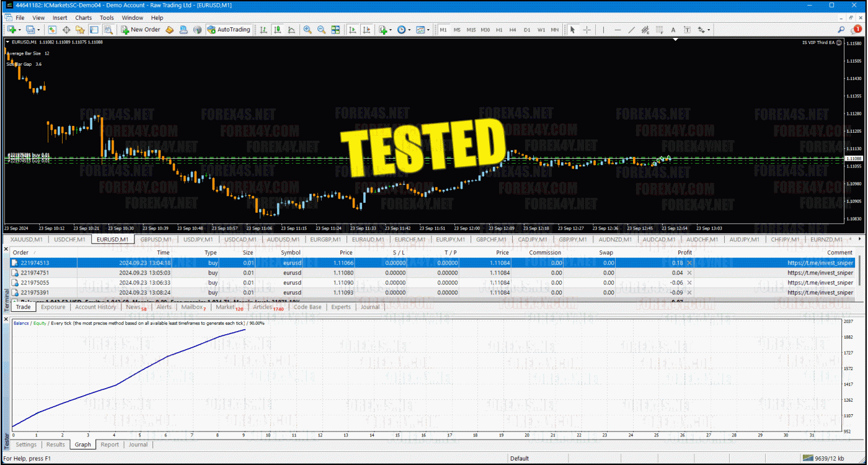The height and width of the screenshot is (465, 868).
Task: Select the H1 timeframe button
Action: pos(499,30)
